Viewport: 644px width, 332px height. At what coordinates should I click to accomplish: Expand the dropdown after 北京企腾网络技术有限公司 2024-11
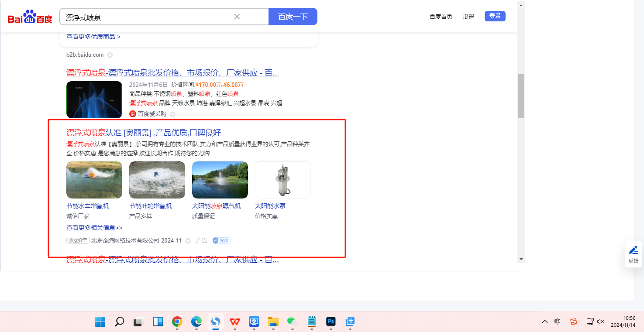(188, 241)
